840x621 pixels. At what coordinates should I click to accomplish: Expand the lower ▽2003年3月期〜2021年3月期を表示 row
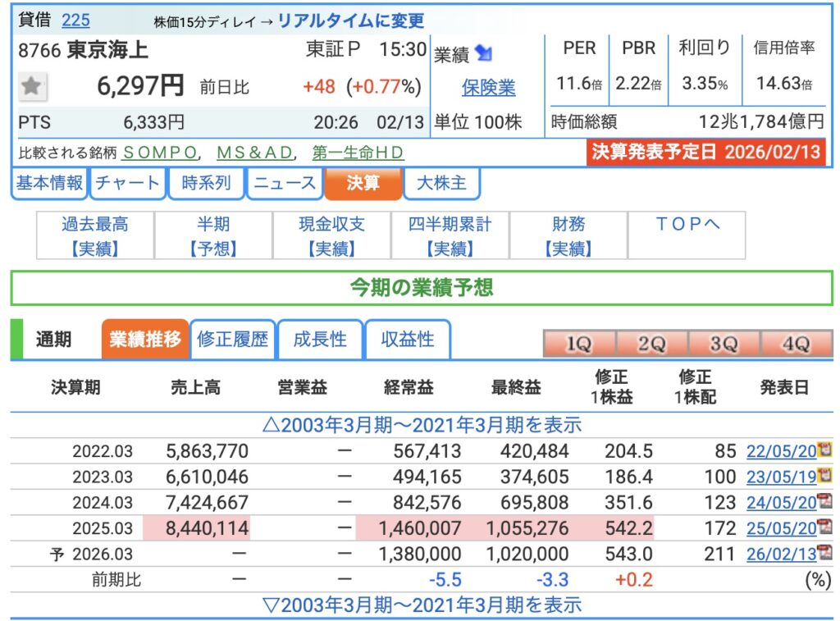[x=422, y=605]
